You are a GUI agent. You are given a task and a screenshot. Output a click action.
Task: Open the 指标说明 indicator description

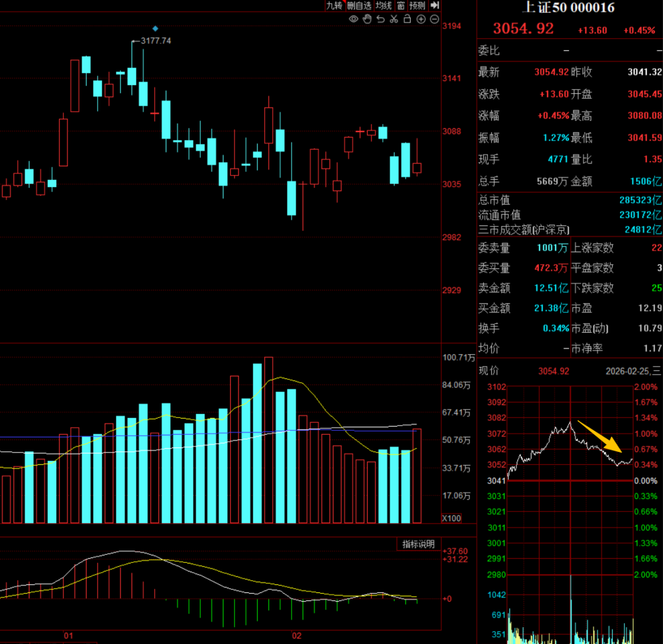418,544
